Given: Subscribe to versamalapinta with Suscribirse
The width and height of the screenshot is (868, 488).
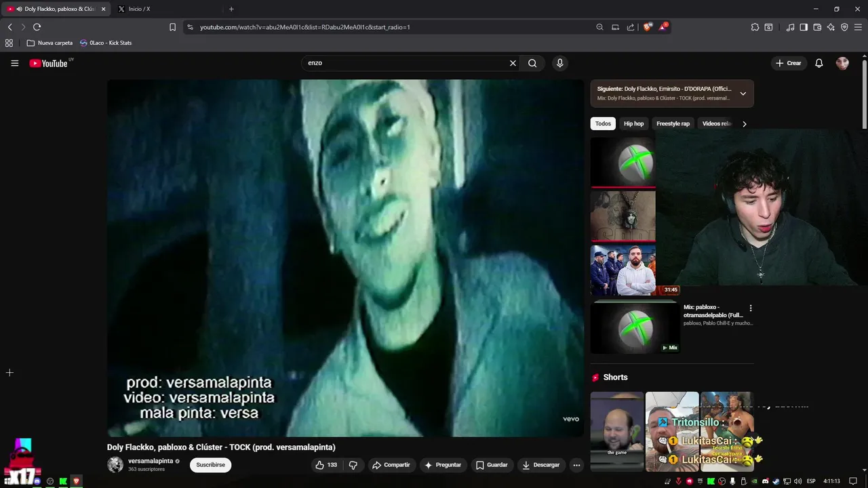Looking at the screenshot, I should [x=210, y=465].
